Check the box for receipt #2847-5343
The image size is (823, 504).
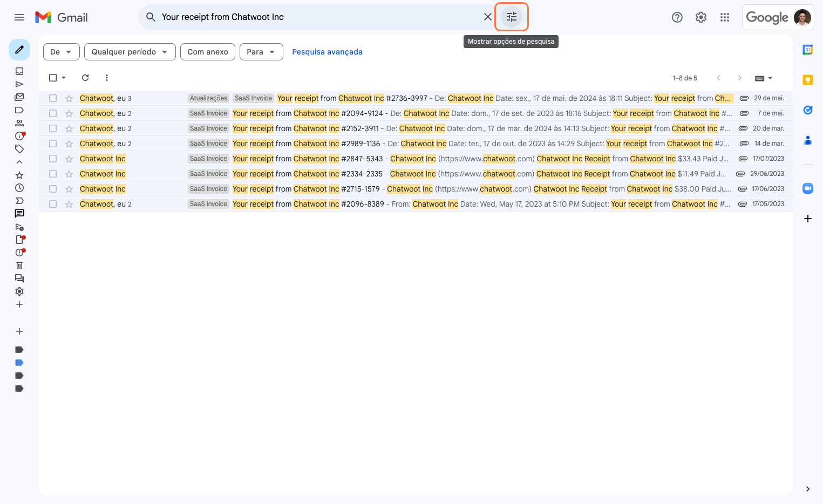53,159
